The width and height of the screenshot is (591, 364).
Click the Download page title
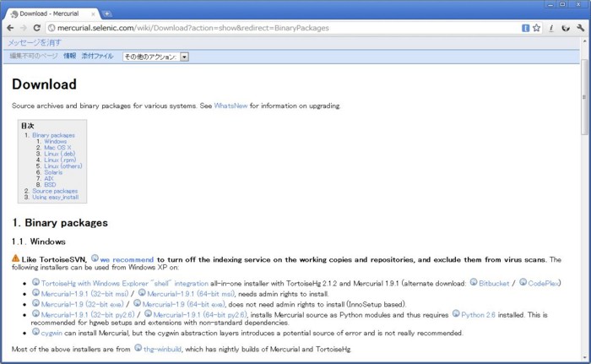click(x=44, y=84)
